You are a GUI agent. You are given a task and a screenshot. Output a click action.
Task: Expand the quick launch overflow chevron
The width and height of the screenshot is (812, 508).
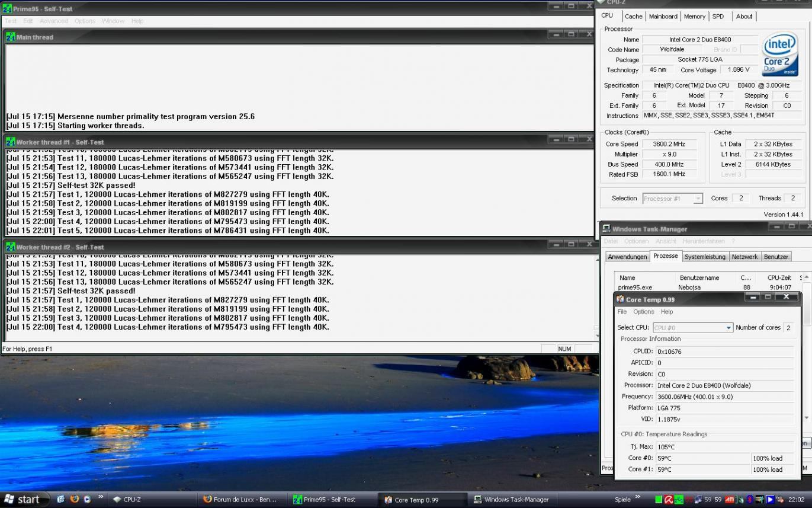click(101, 496)
